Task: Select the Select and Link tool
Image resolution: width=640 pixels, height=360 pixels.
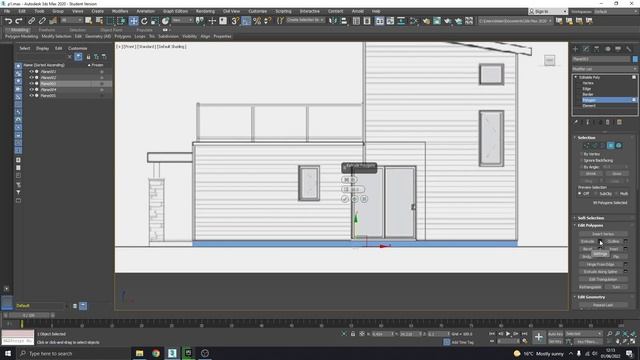Action: coord(31,21)
